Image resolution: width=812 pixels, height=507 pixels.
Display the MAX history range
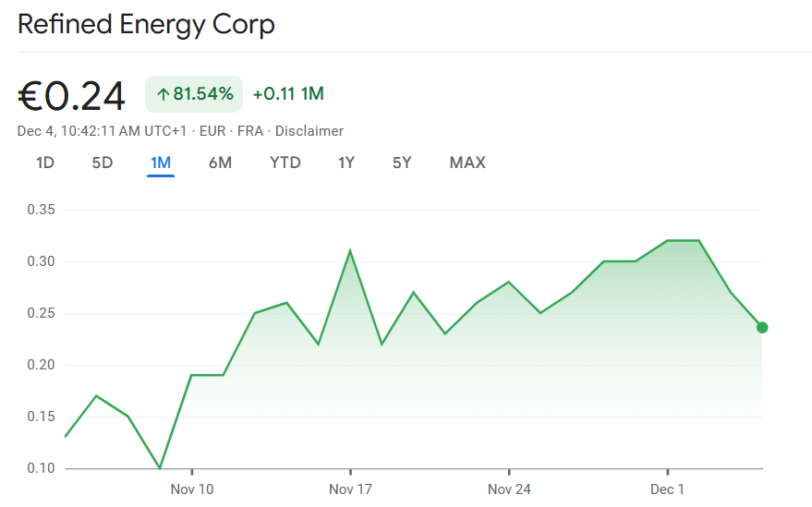467,163
